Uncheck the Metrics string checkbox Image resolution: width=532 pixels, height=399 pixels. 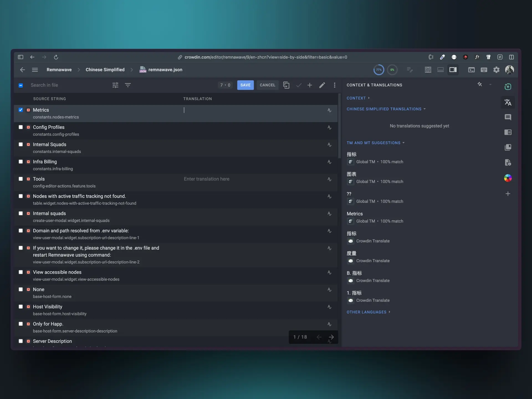tap(21, 110)
